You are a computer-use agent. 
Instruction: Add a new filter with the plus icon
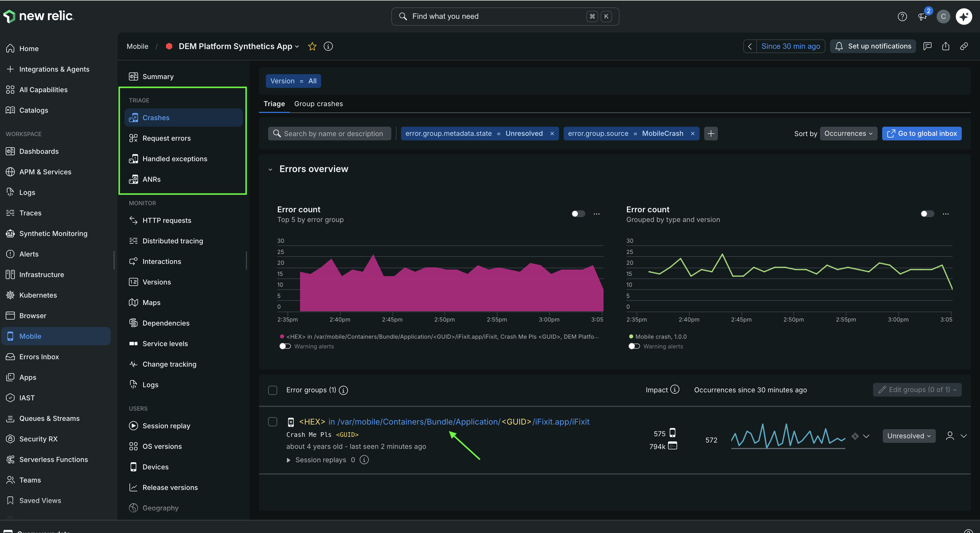tap(711, 134)
